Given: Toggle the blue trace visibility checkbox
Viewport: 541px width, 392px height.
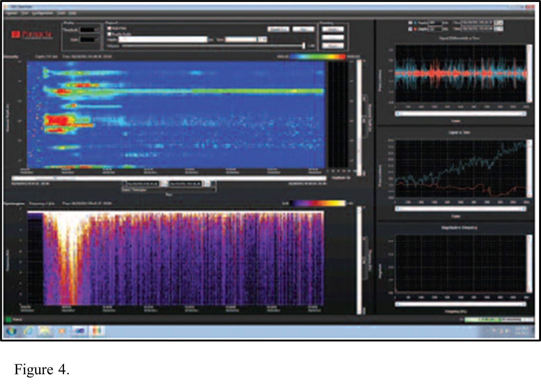Looking at the screenshot, I should [x=410, y=23].
